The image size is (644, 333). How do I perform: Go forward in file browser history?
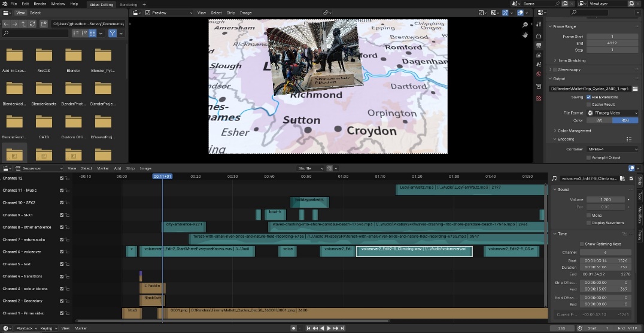pyautogui.click(x=15, y=24)
